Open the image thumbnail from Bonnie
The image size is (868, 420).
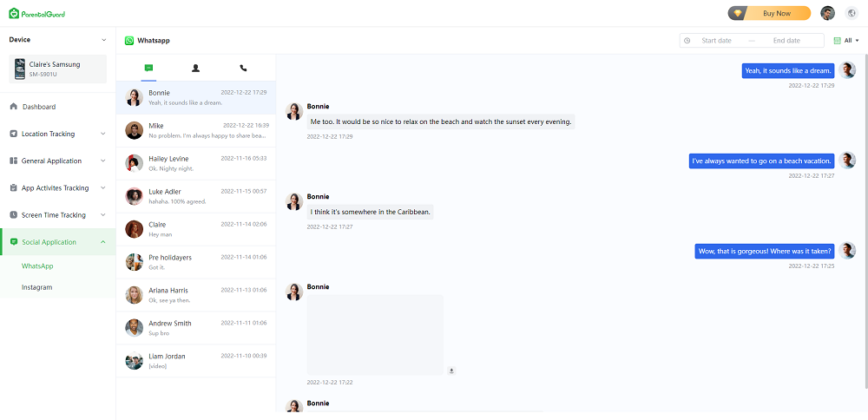(375, 335)
